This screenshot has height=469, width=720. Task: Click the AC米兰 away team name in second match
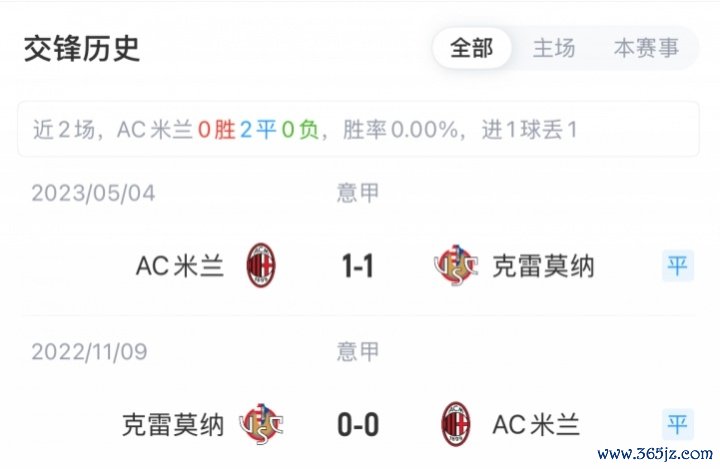coord(536,424)
